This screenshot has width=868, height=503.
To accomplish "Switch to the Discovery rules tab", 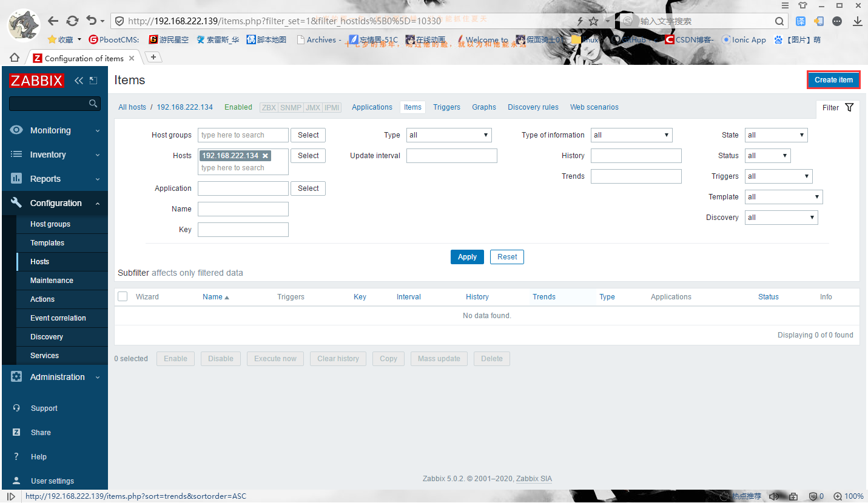I will coord(533,107).
